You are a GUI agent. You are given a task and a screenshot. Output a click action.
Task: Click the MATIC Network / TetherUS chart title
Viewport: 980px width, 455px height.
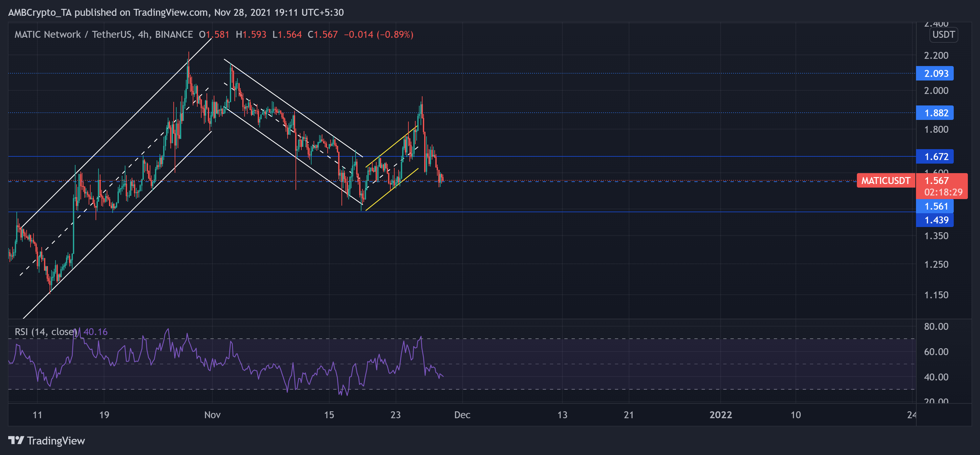(x=74, y=34)
